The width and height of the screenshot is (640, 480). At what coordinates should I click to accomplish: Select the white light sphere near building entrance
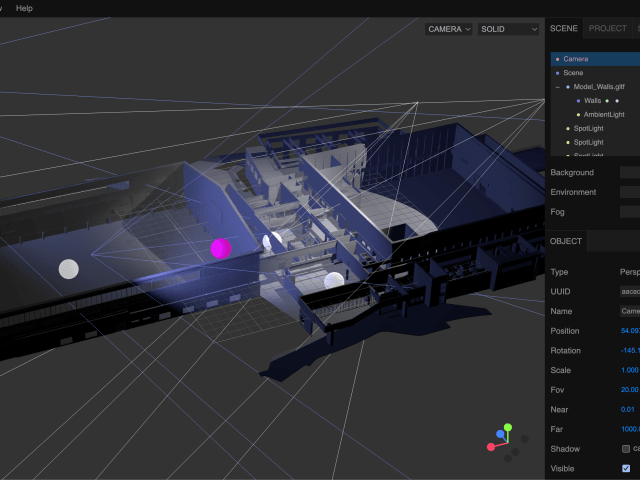pyautogui.click(x=334, y=280)
